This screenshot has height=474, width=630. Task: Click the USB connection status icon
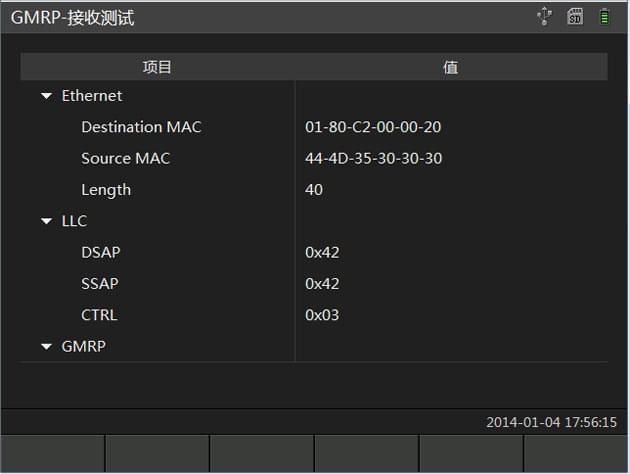click(x=544, y=16)
